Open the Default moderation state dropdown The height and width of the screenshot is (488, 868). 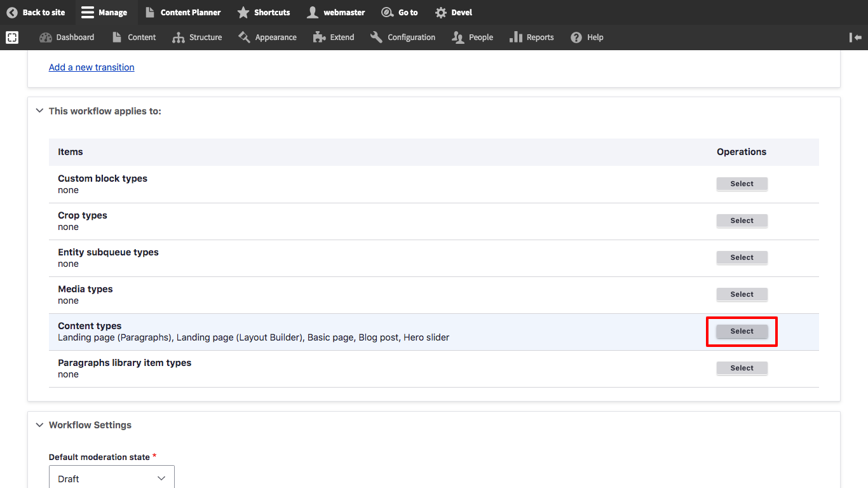point(112,478)
